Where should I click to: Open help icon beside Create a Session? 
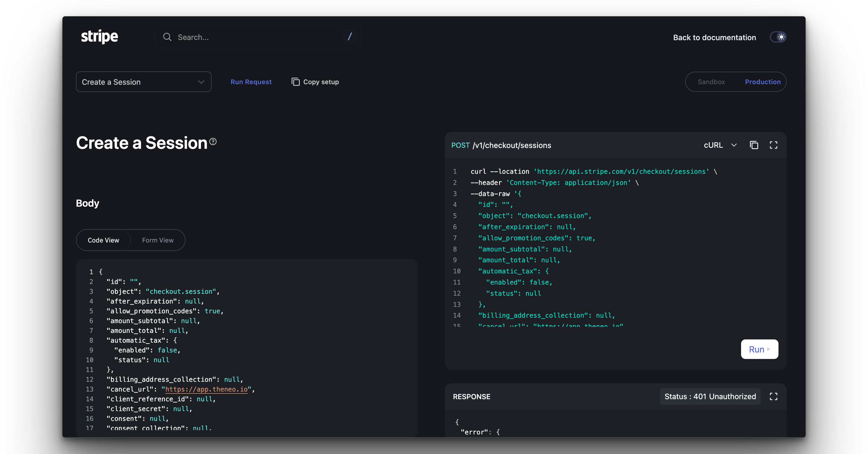(213, 142)
